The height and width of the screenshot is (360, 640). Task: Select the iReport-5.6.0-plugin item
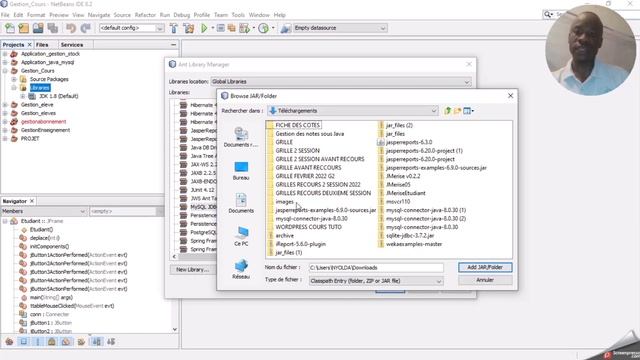tap(300, 244)
